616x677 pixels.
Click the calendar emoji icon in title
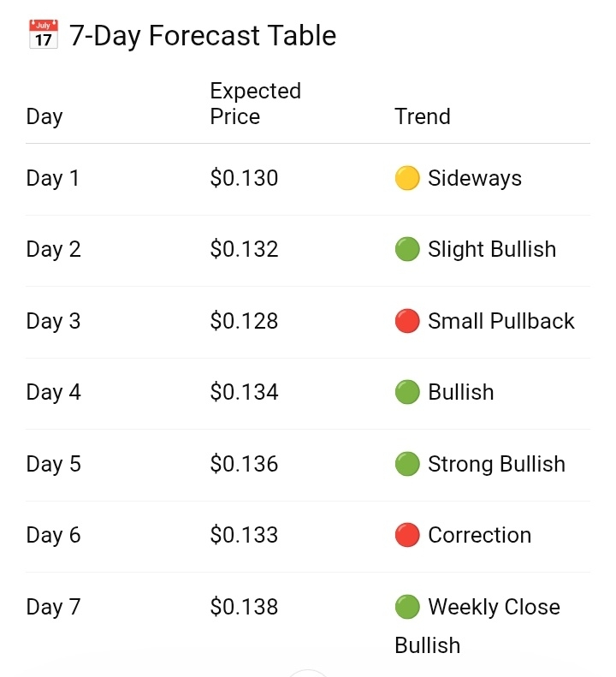[x=43, y=35]
